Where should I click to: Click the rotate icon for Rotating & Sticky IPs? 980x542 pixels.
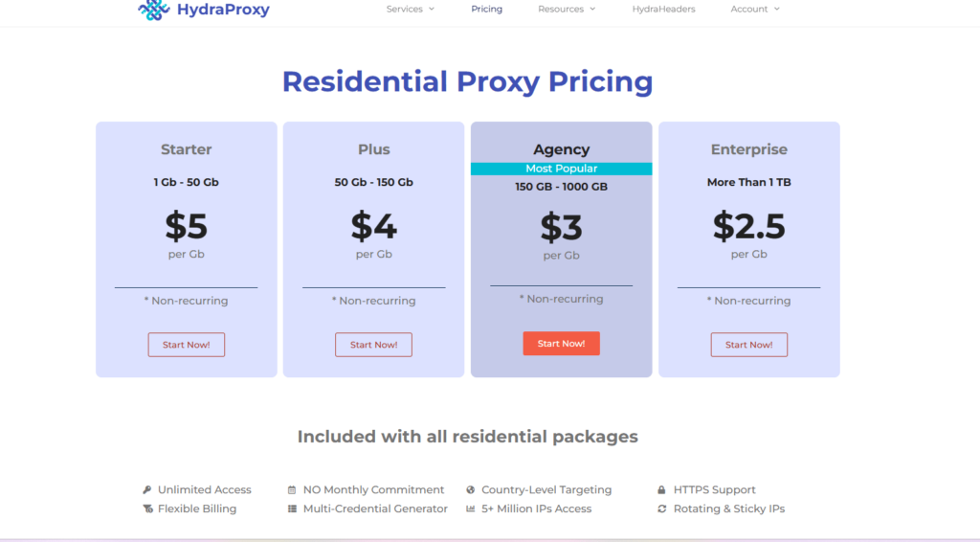661,508
